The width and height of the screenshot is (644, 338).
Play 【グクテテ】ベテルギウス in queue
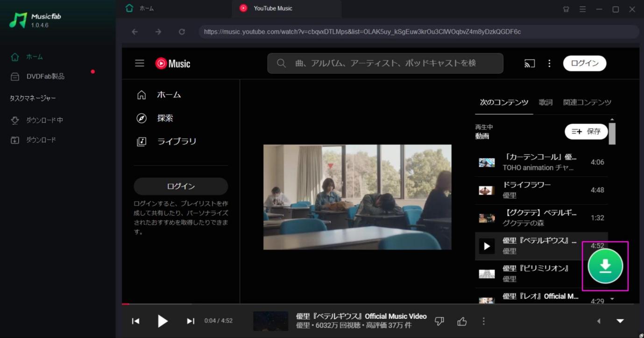tap(541, 218)
